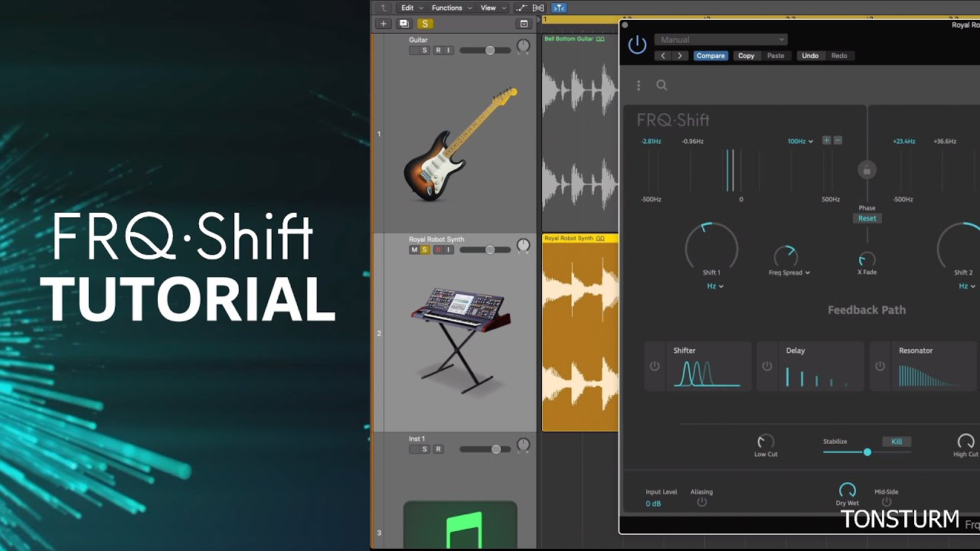Record-enable the Royal Robot Synth track
Screen dimensions: 980x551
click(x=438, y=250)
